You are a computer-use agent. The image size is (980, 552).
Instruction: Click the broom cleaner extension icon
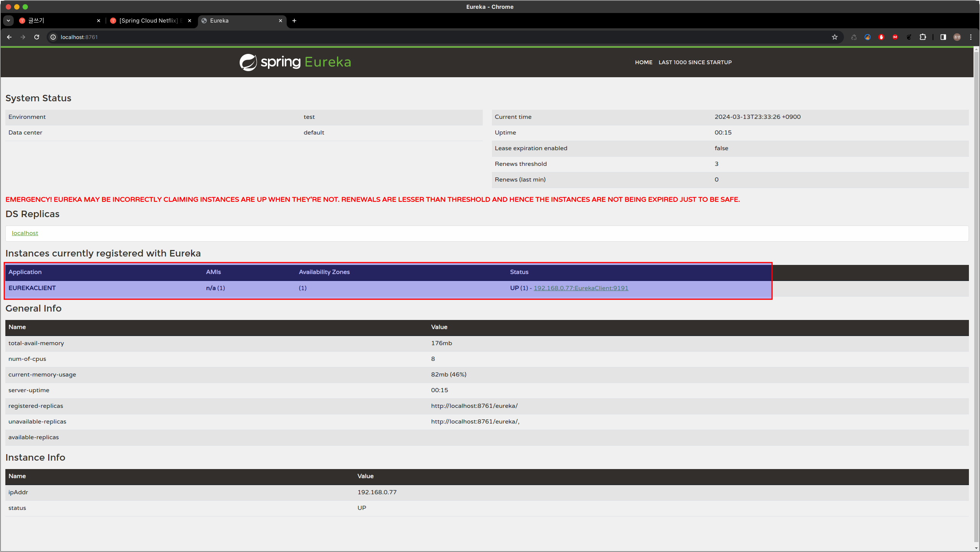point(868,37)
